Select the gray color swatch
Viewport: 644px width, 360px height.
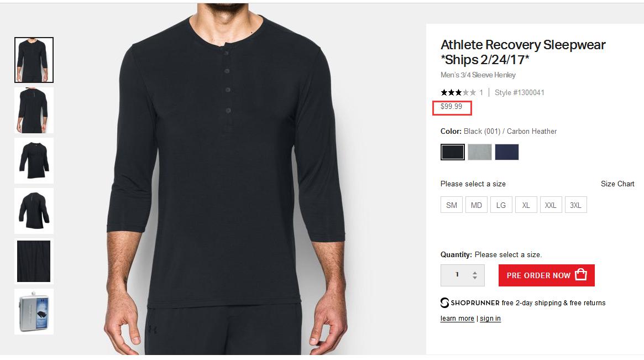tap(479, 152)
